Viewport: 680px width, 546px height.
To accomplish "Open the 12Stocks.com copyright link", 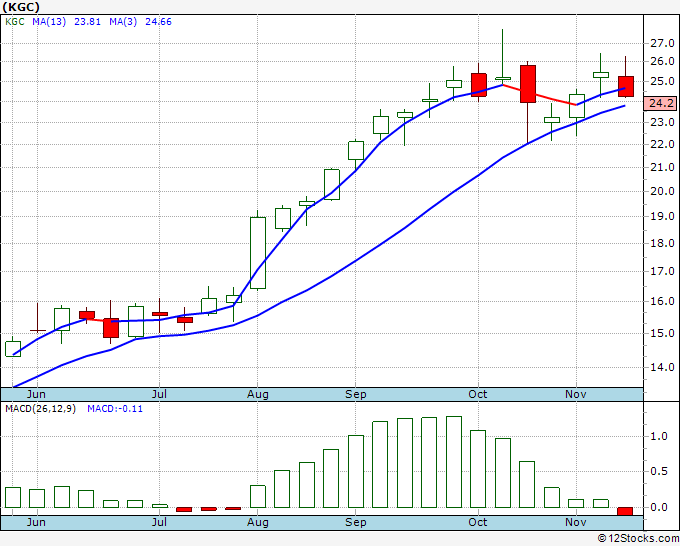I will click(x=638, y=539).
